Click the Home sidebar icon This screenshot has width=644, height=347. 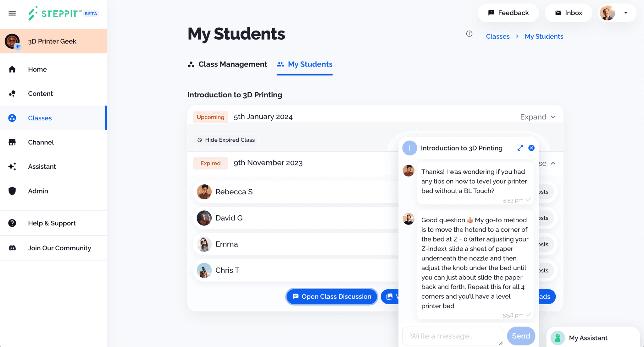[12, 69]
